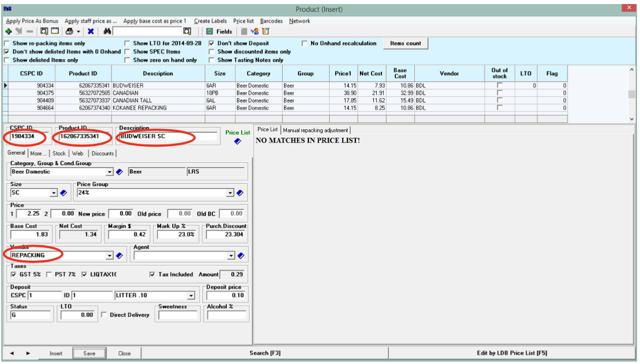Click blue lookup icon beside REPACKING vendor
The image size is (640, 364).
(x=119, y=256)
